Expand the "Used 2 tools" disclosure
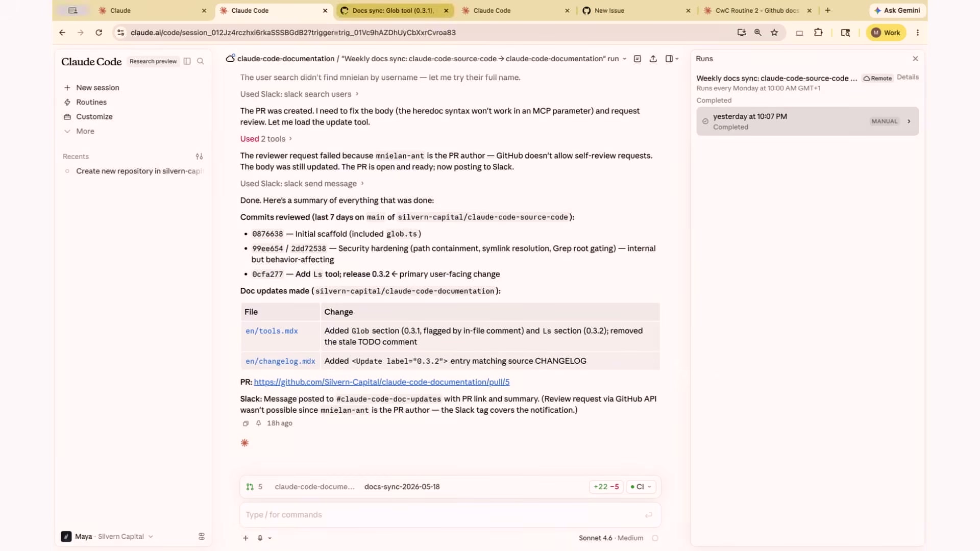Image resolution: width=980 pixels, height=551 pixels. tap(266, 139)
